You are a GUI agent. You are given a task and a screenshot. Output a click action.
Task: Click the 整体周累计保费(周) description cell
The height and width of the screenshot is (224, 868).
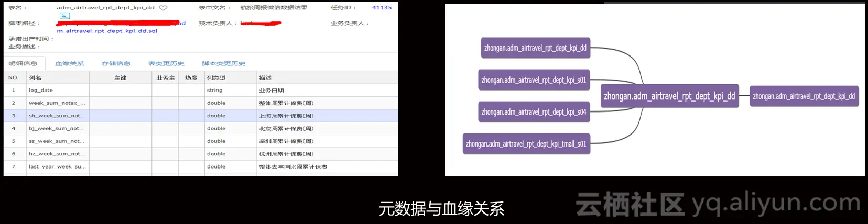(x=328, y=103)
